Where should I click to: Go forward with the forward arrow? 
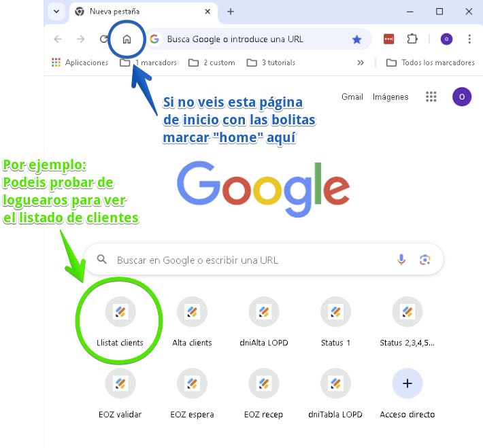tap(81, 39)
